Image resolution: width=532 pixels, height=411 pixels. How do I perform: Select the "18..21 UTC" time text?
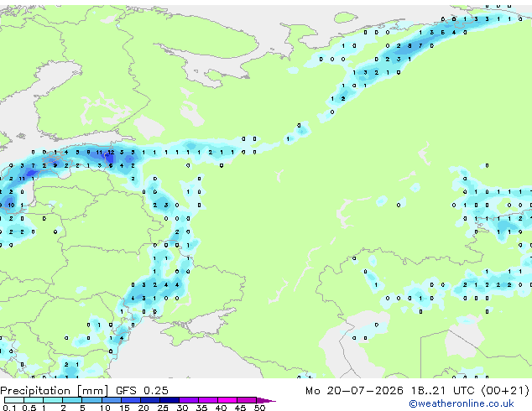click(442, 391)
